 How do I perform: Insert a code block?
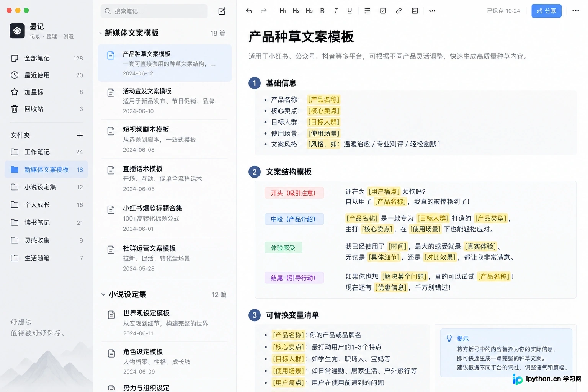tap(432, 11)
